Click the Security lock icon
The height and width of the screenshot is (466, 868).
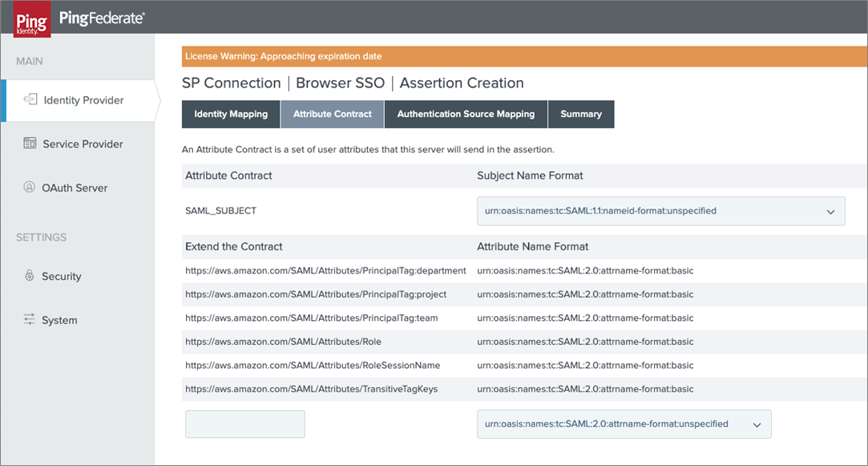pyautogui.click(x=30, y=276)
